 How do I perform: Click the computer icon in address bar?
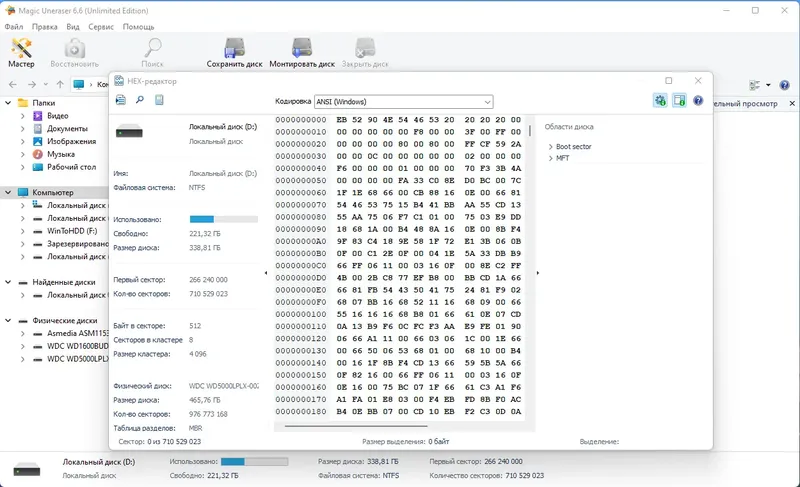point(79,84)
